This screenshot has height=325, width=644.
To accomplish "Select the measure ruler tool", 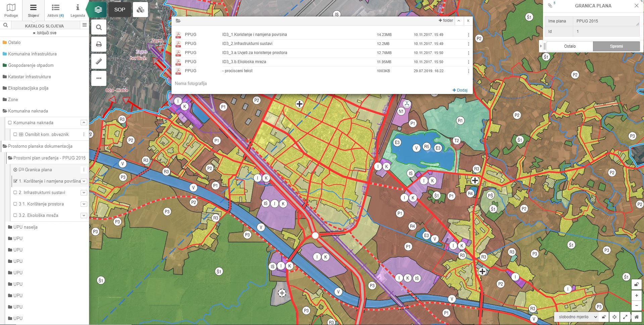I will click(99, 61).
